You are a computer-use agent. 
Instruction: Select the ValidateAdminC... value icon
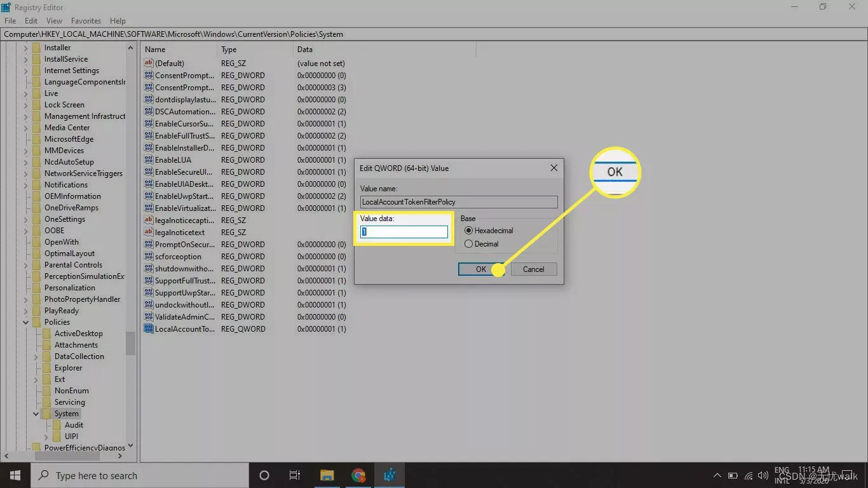coord(149,317)
